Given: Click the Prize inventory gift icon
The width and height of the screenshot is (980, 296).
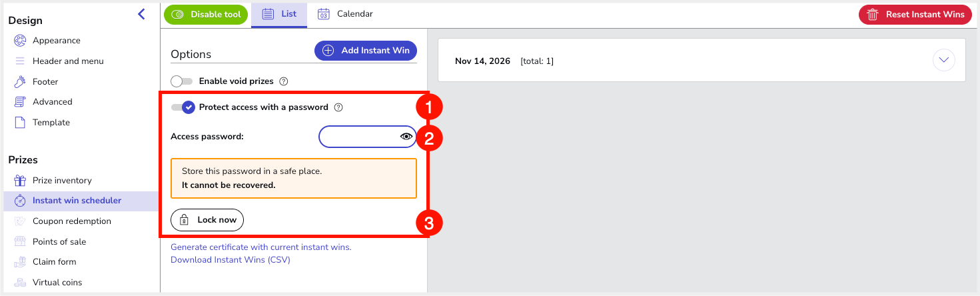Looking at the screenshot, I should [x=20, y=181].
